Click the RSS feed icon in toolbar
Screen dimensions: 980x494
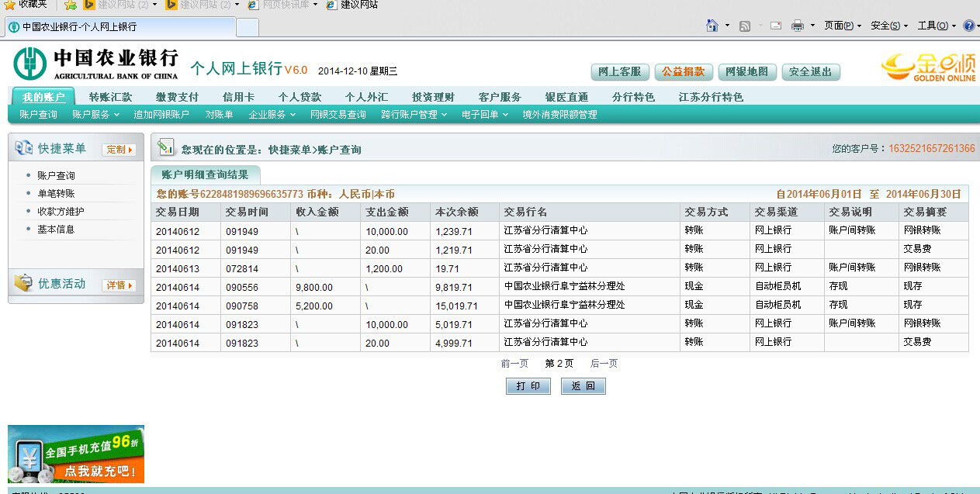point(745,26)
